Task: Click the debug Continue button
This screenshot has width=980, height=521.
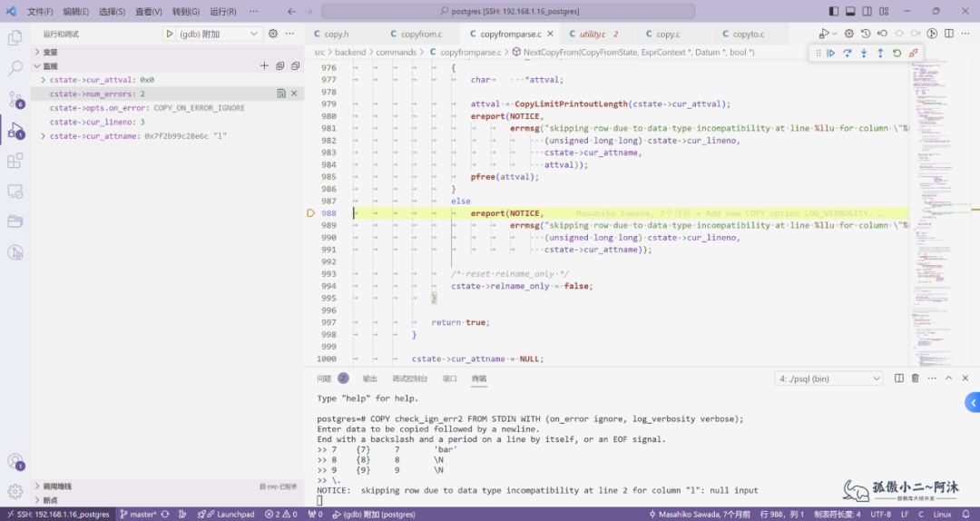Action: [x=830, y=54]
